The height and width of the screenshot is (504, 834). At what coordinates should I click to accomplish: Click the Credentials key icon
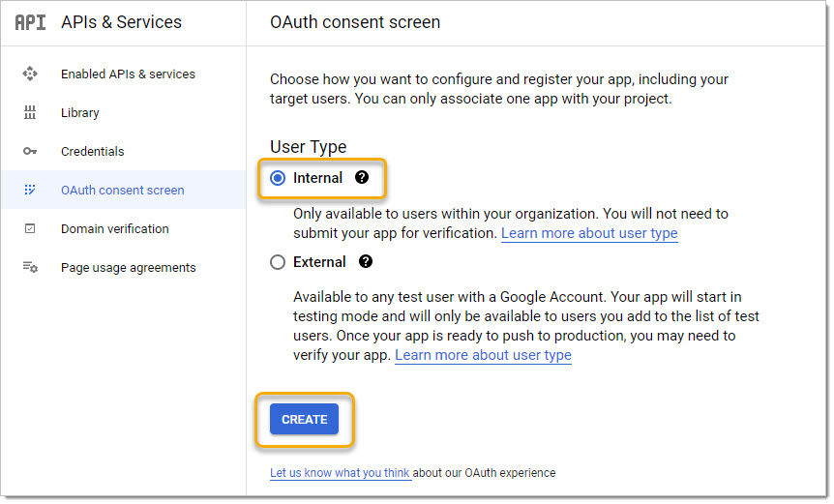coord(30,151)
